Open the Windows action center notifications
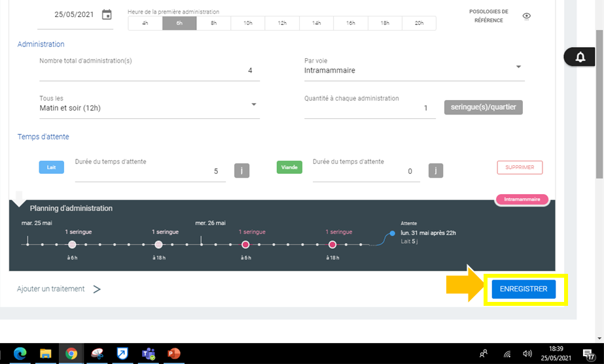Image resolution: width=604 pixels, height=364 pixels. [x=588, y=354]
